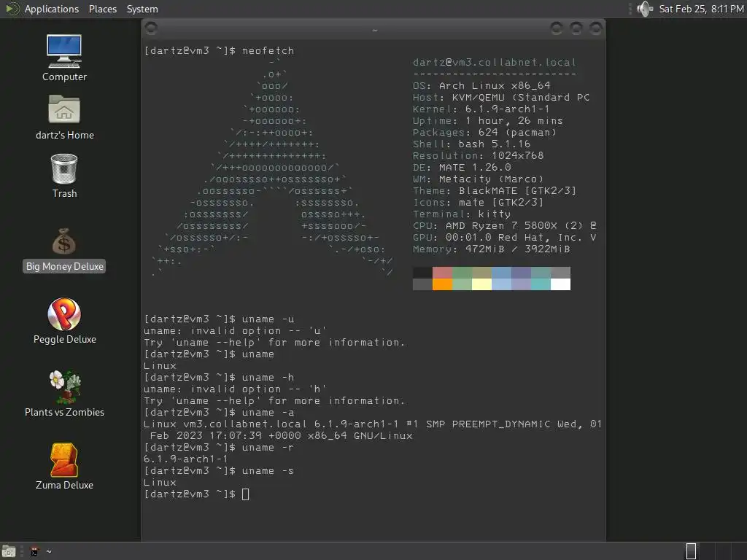Click the clock showing Sat Feb 25
The width and height of the screenshot is (747, 560).
(x=701, y=9)
